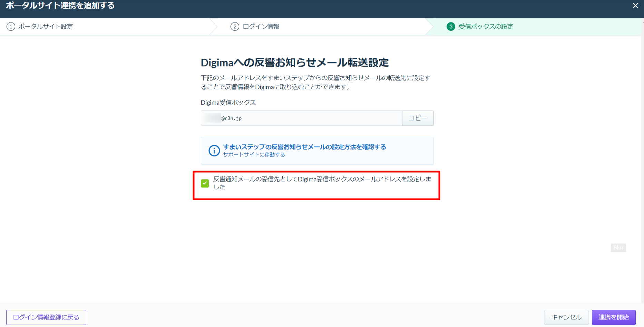Screen dimensions: 644x327
Task: Click the Blur badge
Action: (x=618, y=248)
